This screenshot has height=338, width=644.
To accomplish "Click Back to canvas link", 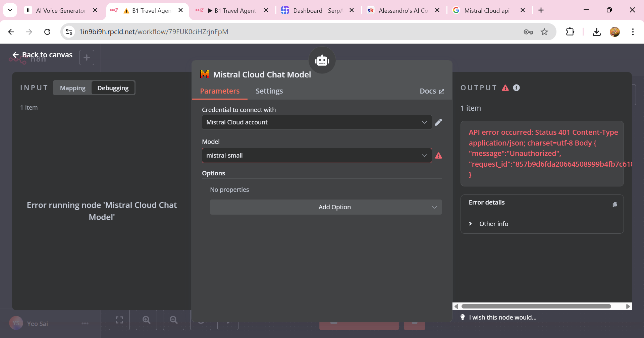I will 42,55.
